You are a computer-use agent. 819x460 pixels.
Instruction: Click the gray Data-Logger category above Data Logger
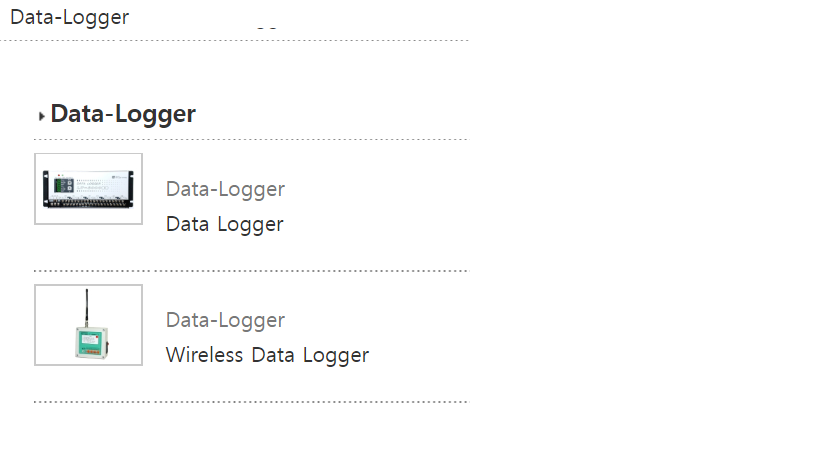click(x=225, y=189)
